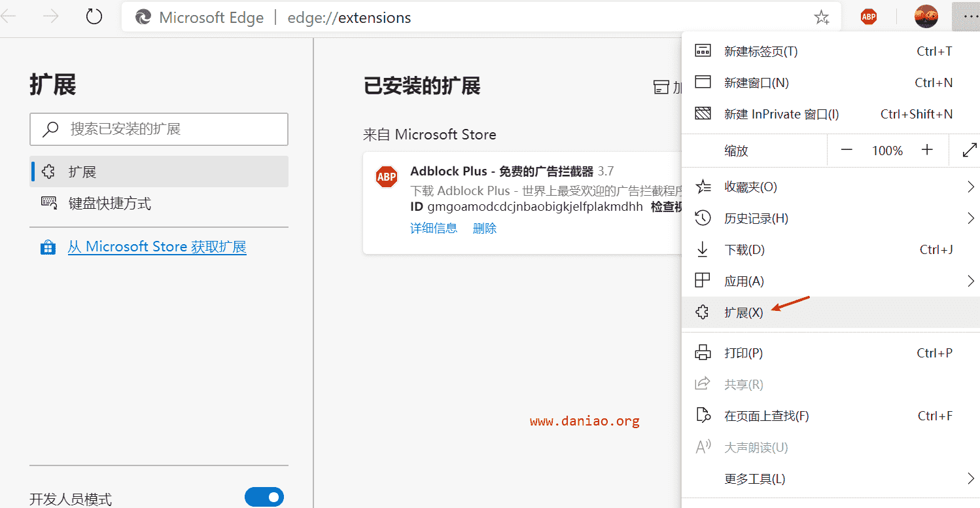Select 键盘快捷方式 in the sidebar
Screen dimensions: 980x508
point(159,203)
